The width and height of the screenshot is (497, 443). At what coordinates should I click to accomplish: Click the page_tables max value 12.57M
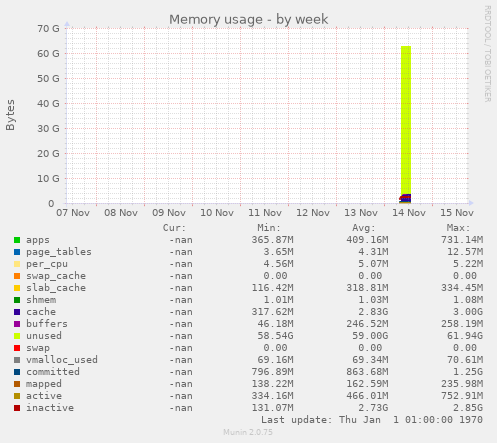[465, 252]
